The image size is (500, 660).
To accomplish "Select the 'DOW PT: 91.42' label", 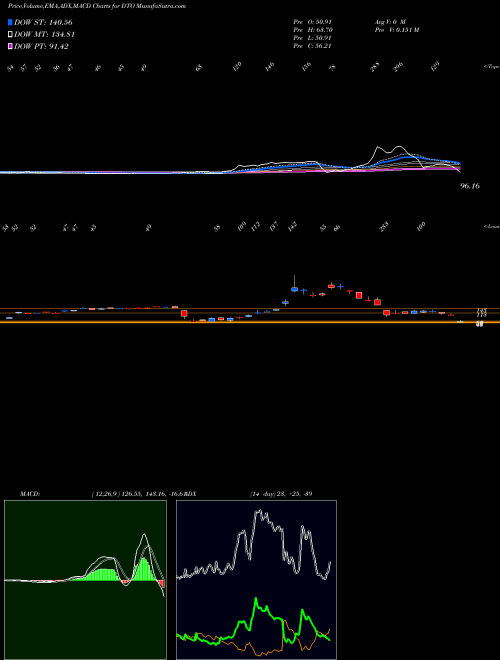I will tap(41, 46).
